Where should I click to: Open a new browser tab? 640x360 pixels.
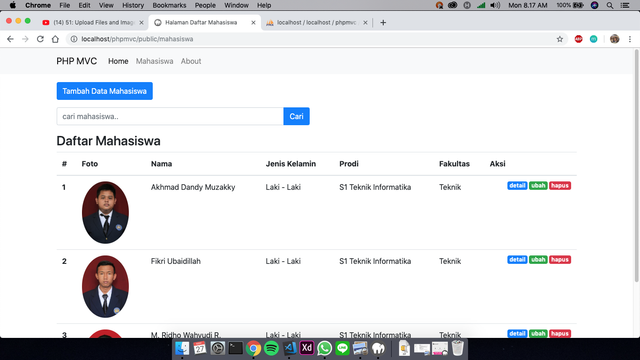pyautogui.click(x=383, y=22)
